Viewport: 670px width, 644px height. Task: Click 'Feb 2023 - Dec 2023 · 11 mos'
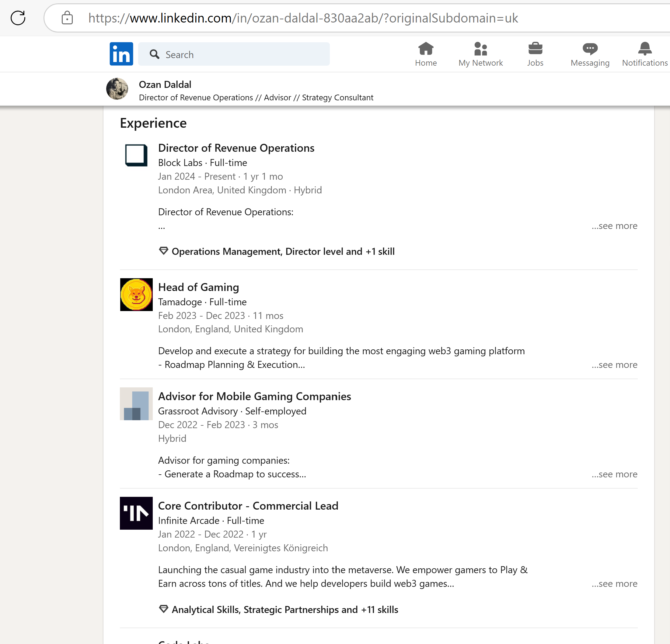[221, 316]
